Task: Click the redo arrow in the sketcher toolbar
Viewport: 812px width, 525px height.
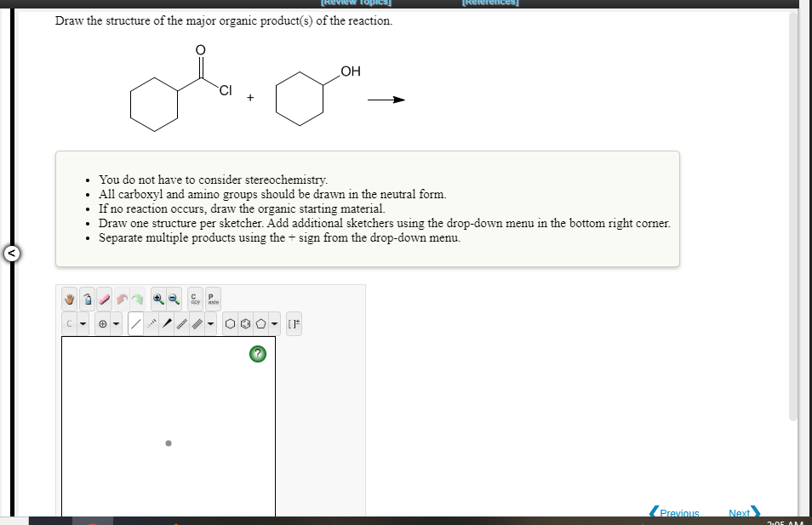Action: 137,300
